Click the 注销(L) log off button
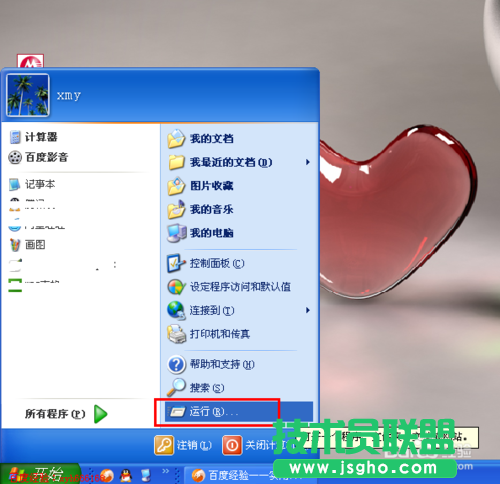The image size is (500, 484). [183, 445]
